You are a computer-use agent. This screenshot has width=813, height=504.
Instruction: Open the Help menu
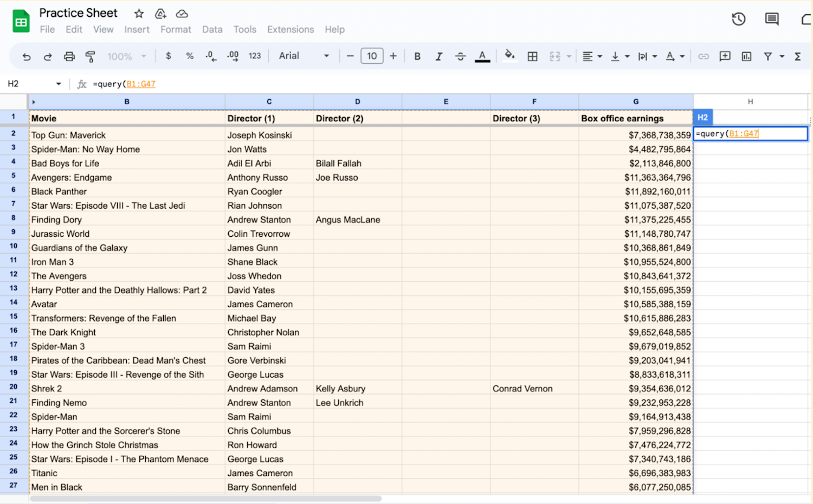click(x=334, y=29)
